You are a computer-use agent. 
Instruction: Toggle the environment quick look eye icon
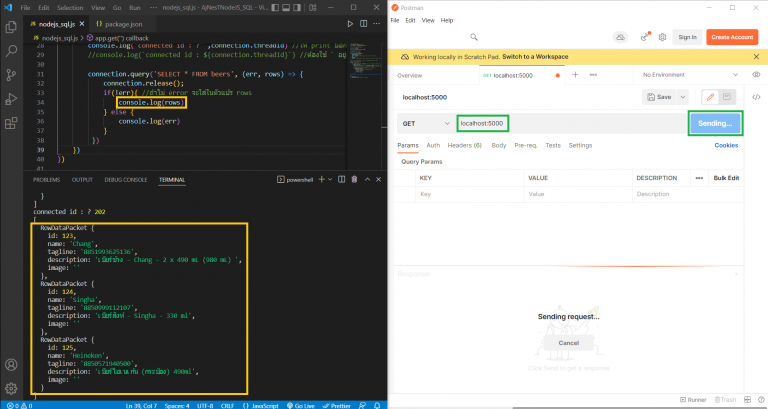click(x=756, y=75)
